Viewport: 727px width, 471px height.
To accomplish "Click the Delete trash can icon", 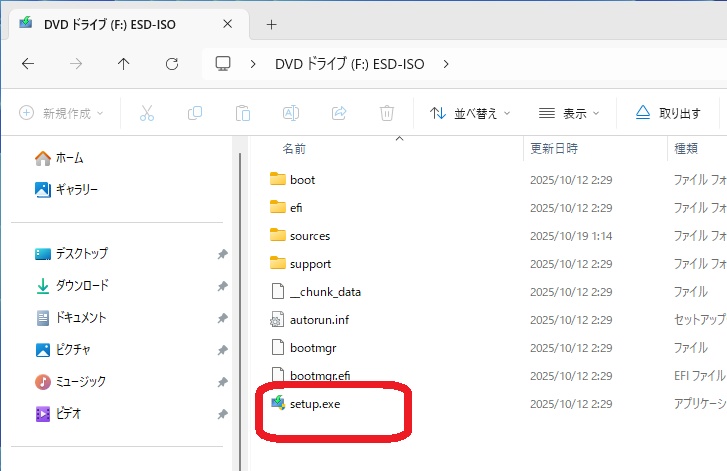I will [x=387, y=113].
